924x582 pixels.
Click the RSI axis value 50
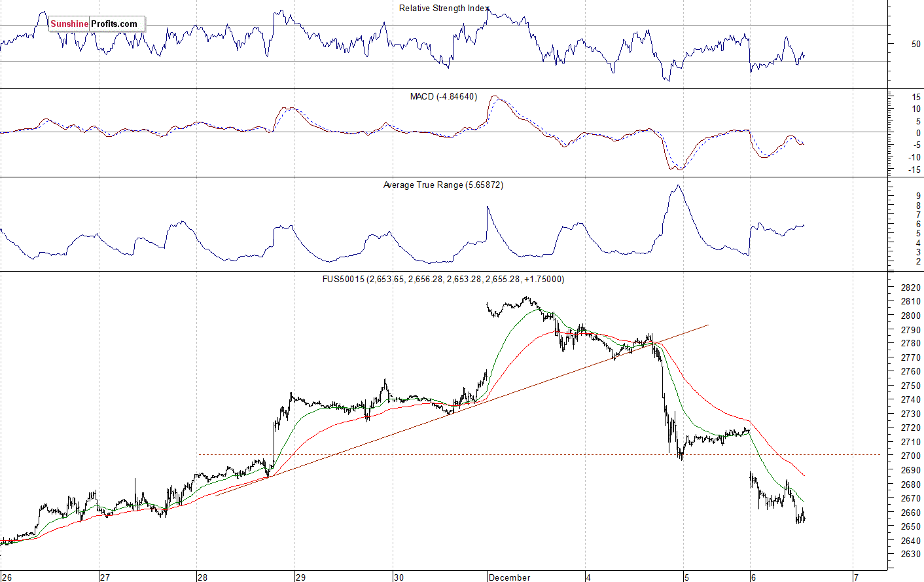coord(915,44)
